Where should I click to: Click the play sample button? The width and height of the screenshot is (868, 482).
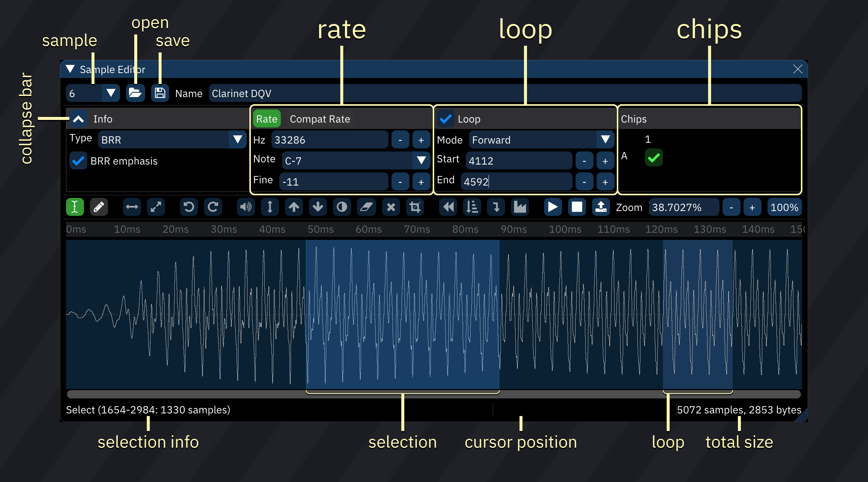pos(552,207)
